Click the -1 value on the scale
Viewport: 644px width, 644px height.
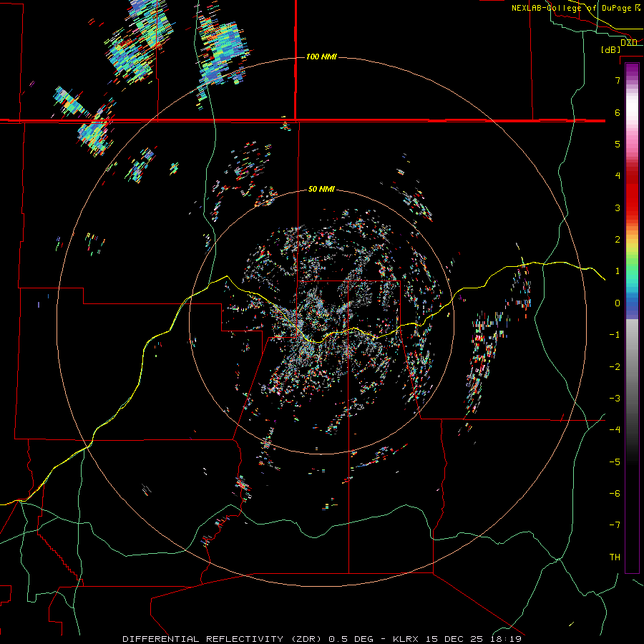click(615, 335)
